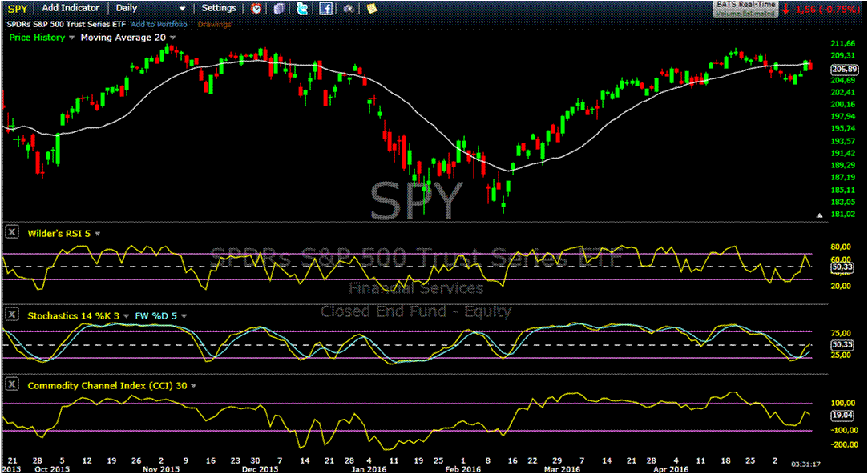
Task: Expand the Price History dropdown arrow
Action: tap(71, 38)
